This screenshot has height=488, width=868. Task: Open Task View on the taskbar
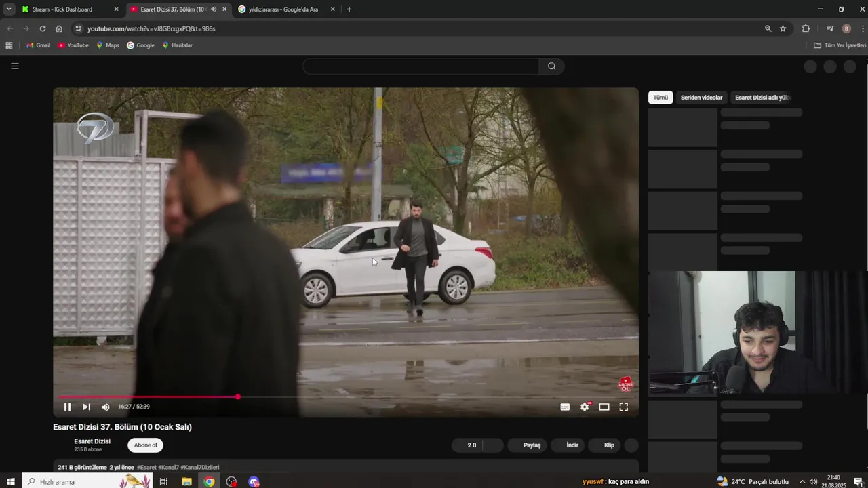pyautogui.click(x=163, y=481)
